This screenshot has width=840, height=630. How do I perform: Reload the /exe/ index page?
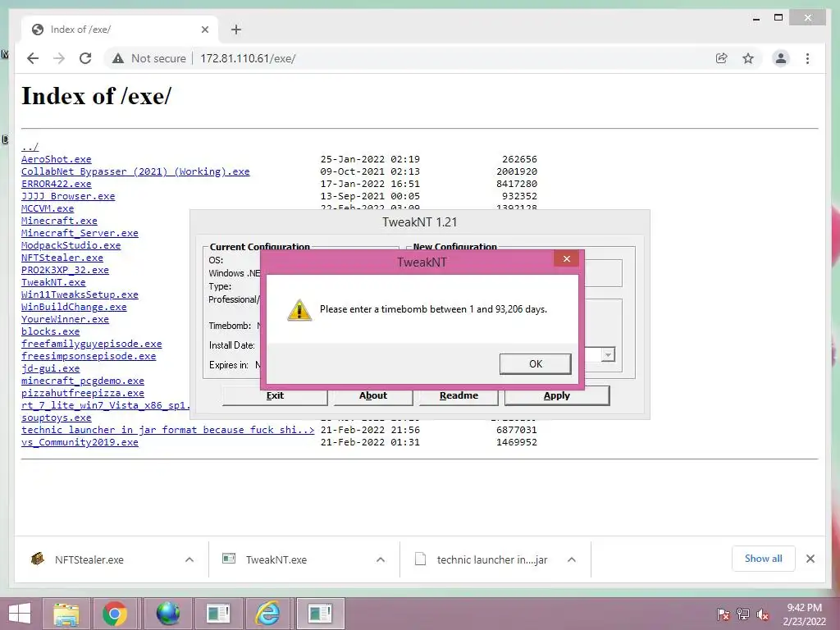pyautogui.click(x=85, y=58)
